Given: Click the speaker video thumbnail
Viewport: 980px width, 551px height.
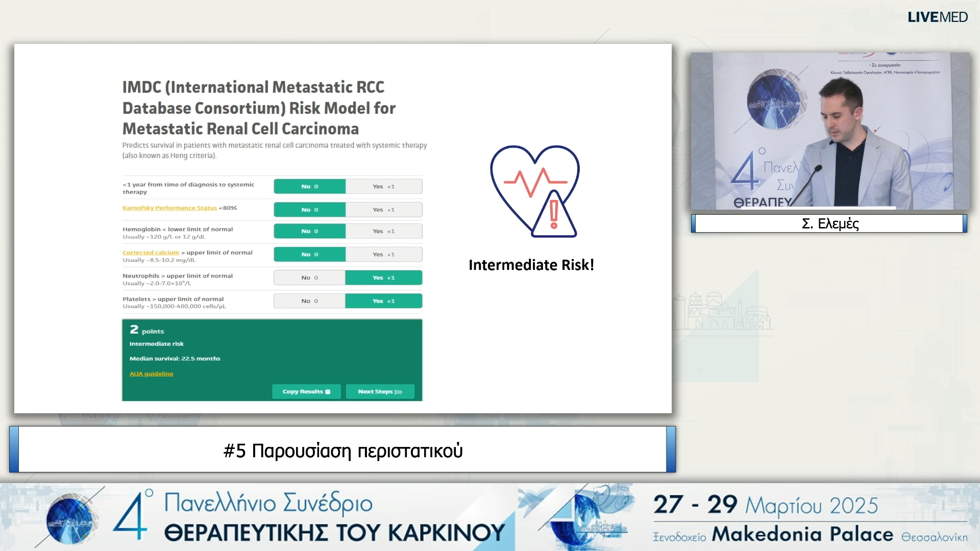Looking at the screenshot, I should click(830, 131).
